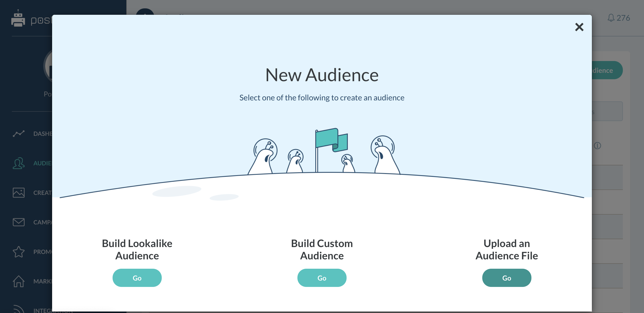The width and height of the screenshot is (644, 313).
Task: Open the Creative image icon in sidebar
Action: (x=19, y=193)
